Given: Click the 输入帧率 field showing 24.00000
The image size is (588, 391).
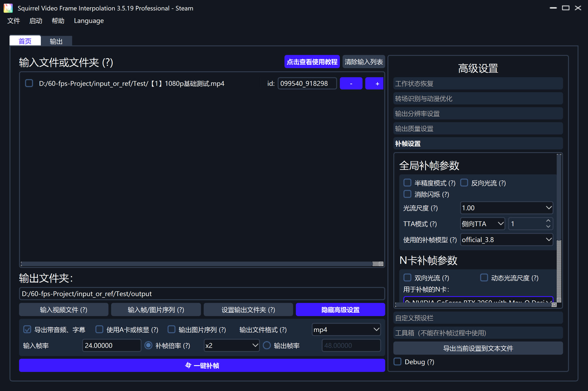Looking at the screenshot, I should [x=111, y=345].
